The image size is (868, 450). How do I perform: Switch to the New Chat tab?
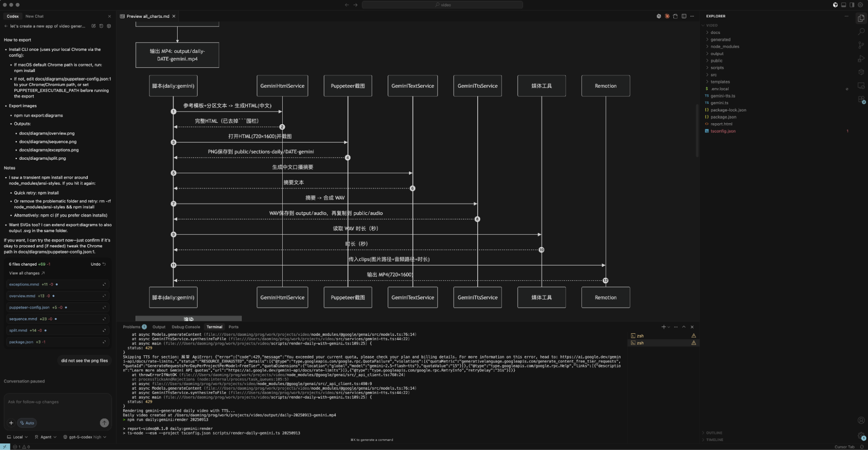click(x=34, y=16)
